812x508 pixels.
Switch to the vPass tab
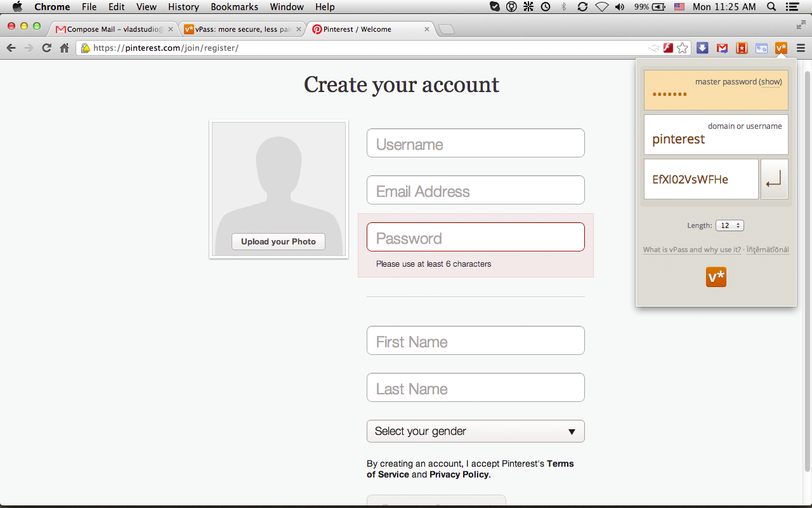pos(241,29)
